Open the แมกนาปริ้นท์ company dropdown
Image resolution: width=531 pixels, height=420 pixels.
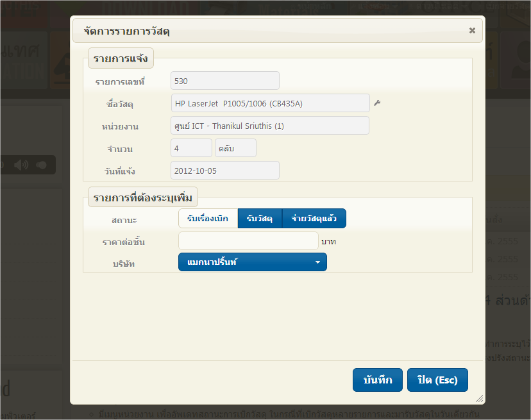point(252,262)
